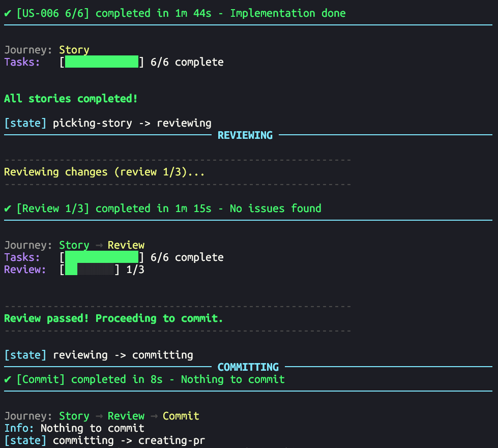Click the checkmark before [Commit] completed
Screen dimensions: 498x448
point(8,379)
